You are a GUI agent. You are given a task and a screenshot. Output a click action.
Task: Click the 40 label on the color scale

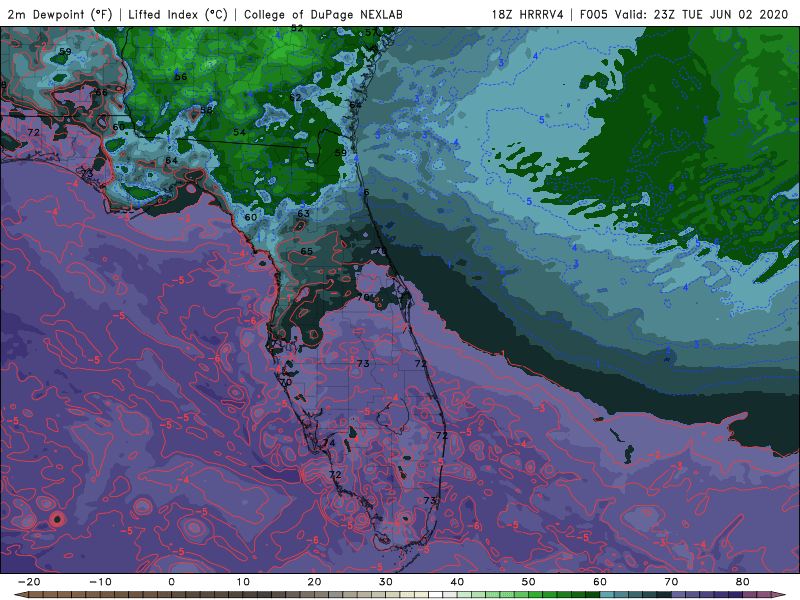tap(457, 582)
